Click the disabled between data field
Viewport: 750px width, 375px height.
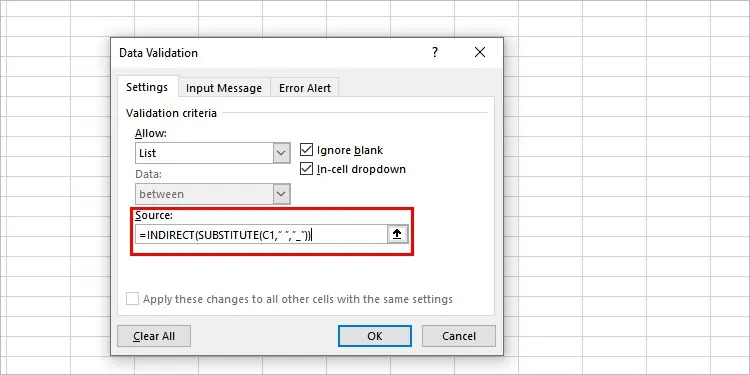[x=204, y=194]
